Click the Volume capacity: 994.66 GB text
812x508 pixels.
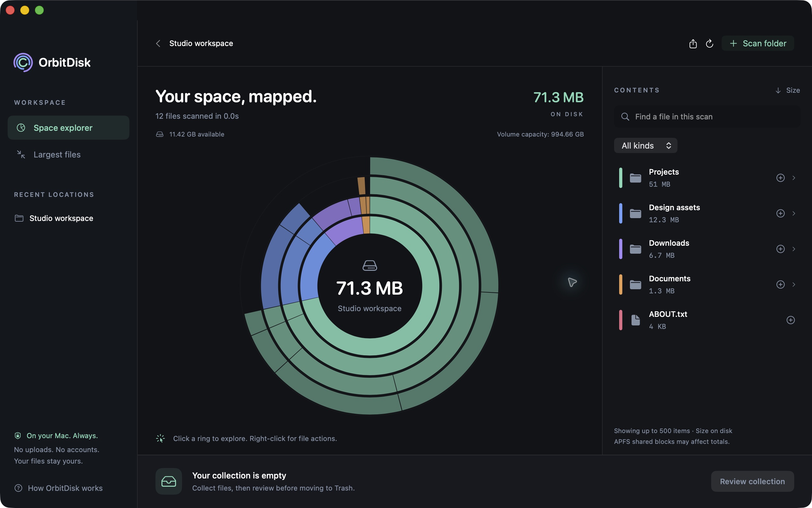click(540, 134)
